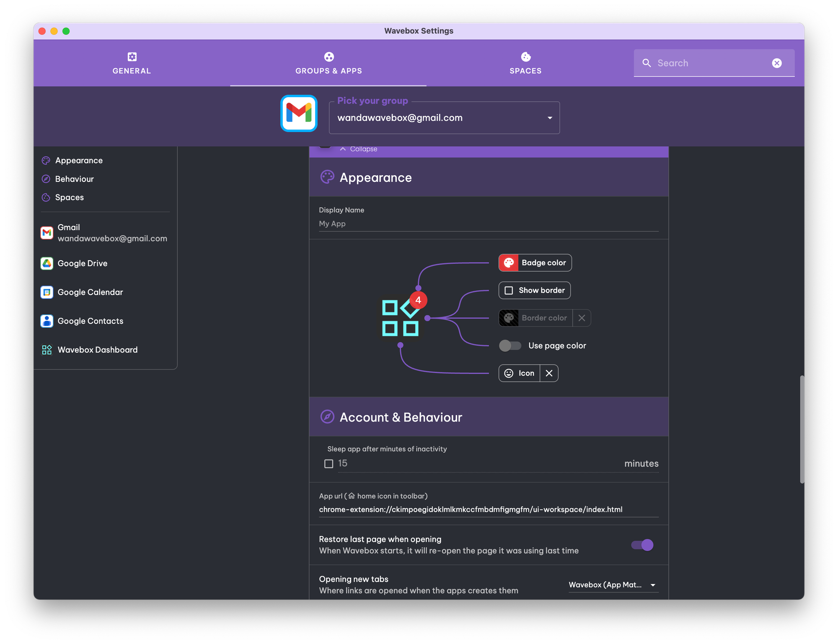
Task: Select Google Calendar in sidebar
Action: 105,292
